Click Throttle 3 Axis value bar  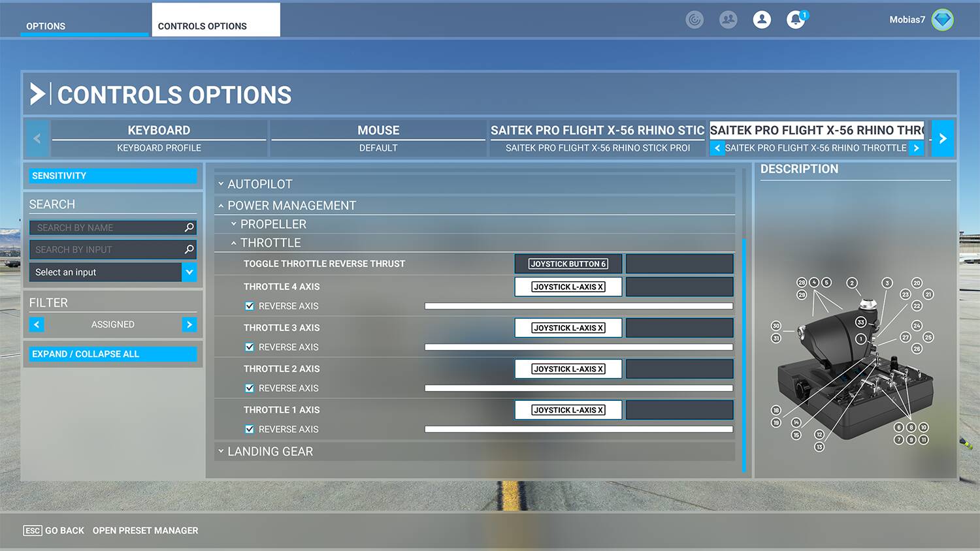click(x=579, y=347)
